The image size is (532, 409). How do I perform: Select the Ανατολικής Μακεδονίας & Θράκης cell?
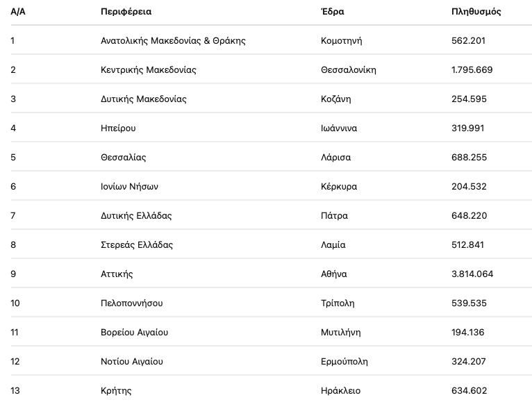(173, 41)
